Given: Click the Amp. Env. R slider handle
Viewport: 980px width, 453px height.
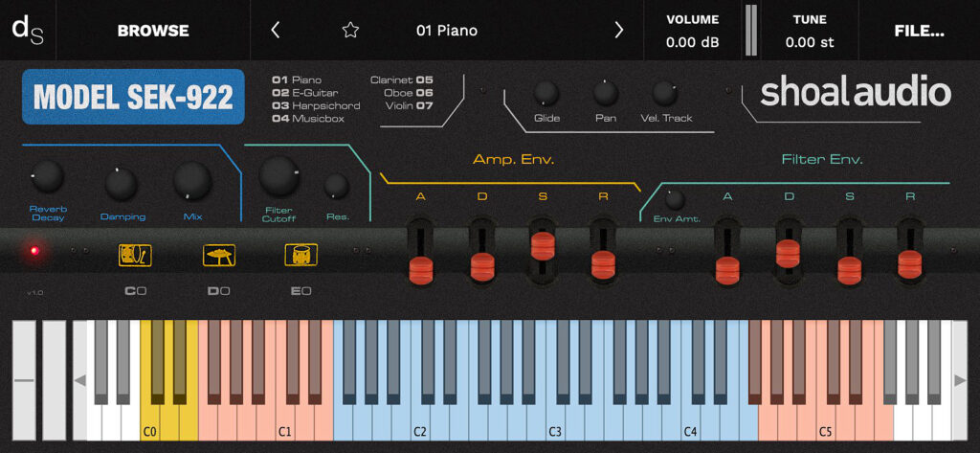Looking at the screenshot, I should (x=603, y=264).
